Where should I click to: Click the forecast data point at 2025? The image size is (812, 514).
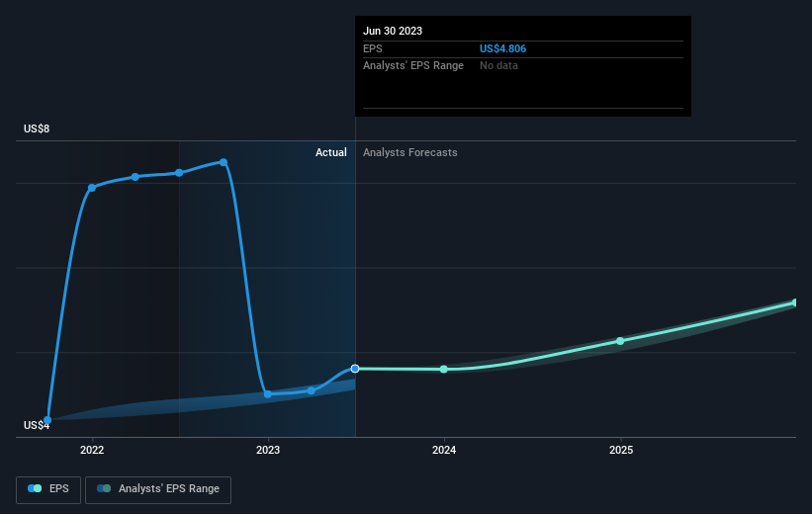[620, 341]
